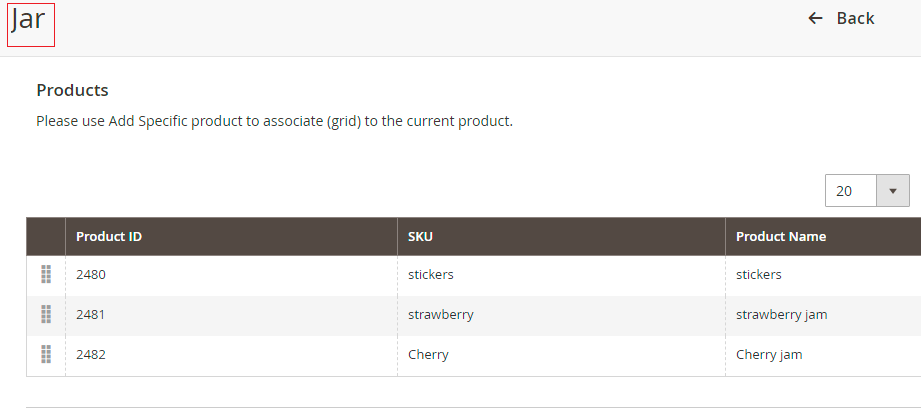Viewport: 921px width, 411px height.
Task: Open the per-page dropdown arrow
Action: (x=892, y=190)
